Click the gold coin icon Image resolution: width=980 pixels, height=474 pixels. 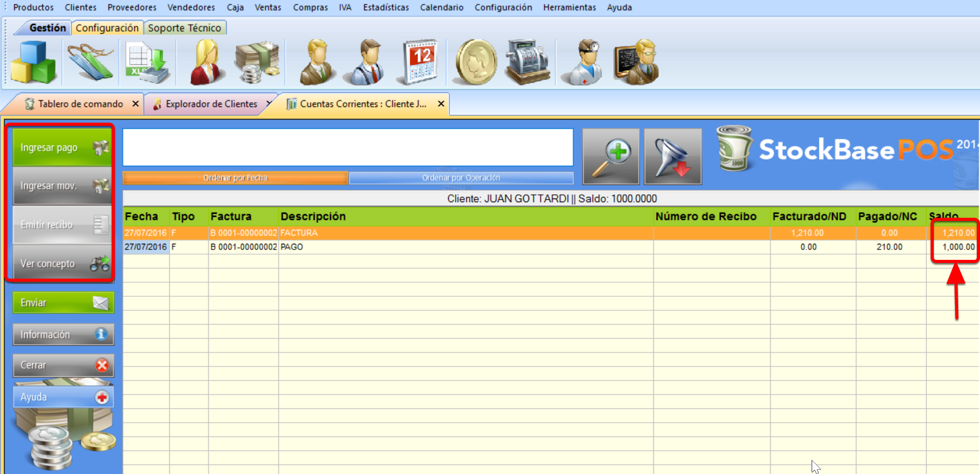point(476,62)
